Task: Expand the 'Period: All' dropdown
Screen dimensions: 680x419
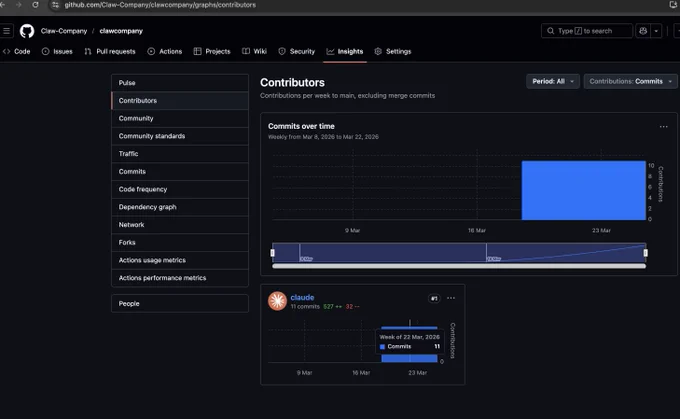Action: coord(553,81)
